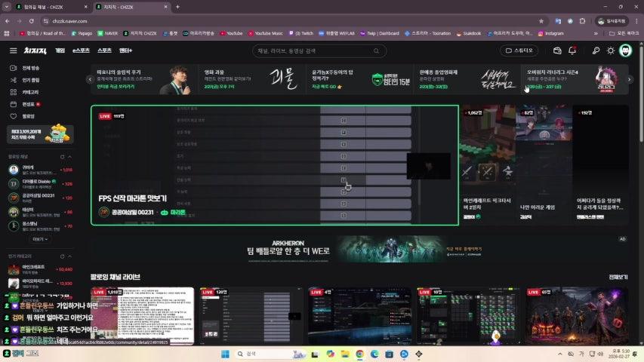Screen dimensions: 644x362
Task: Expand hidden bookmarks with the double chevron
Action: (x=596, y=33)
